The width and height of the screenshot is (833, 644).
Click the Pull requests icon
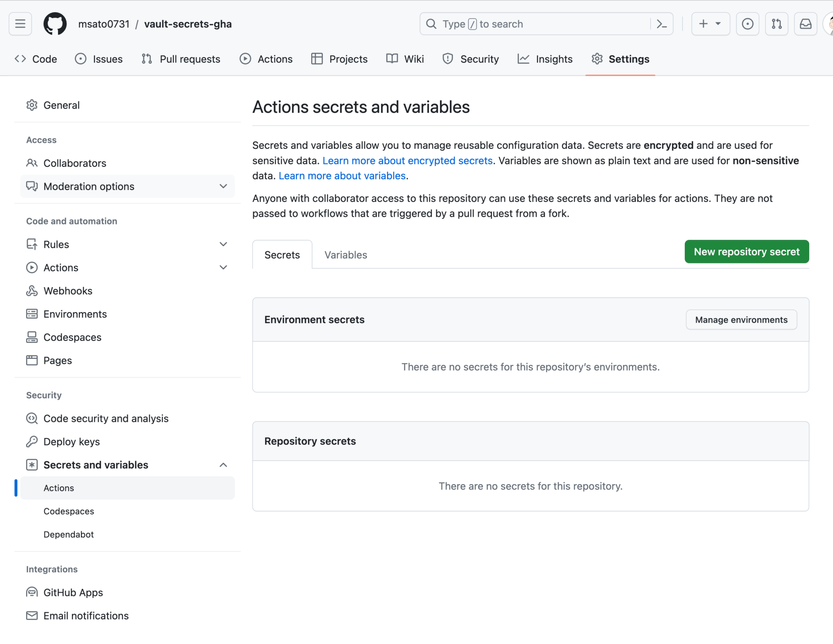click(146, 59)
